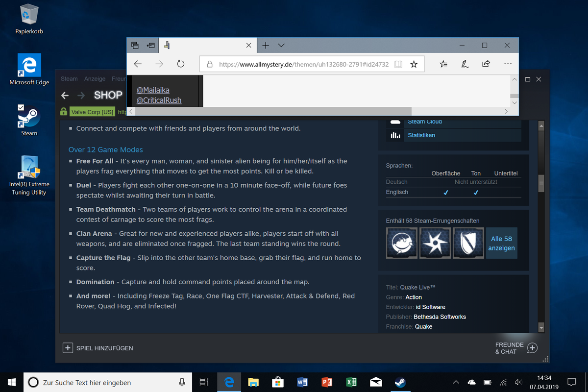Open the id Software developer link
The width and height of the screenshot is (588, 392).
point(431,307)
